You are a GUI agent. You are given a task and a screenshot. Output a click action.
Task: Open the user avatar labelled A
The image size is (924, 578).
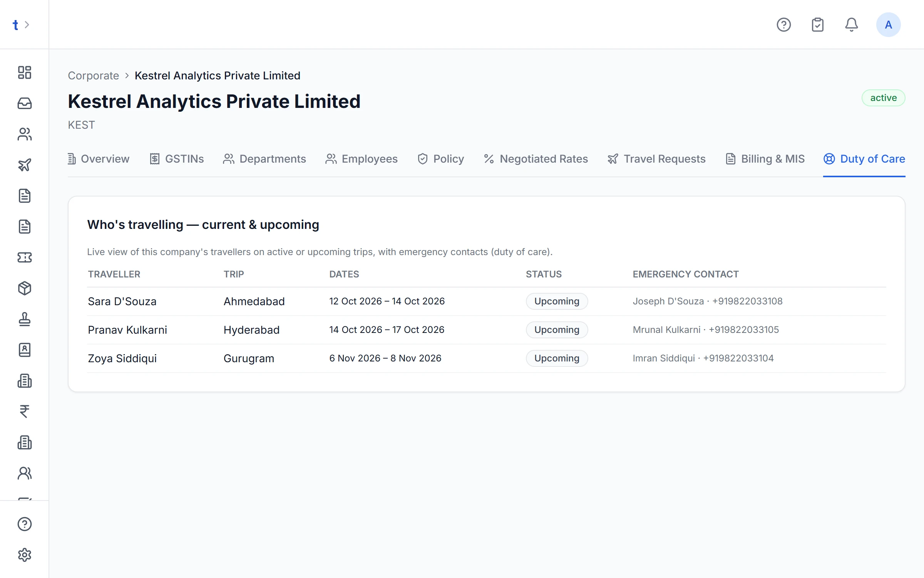point(889,25)
